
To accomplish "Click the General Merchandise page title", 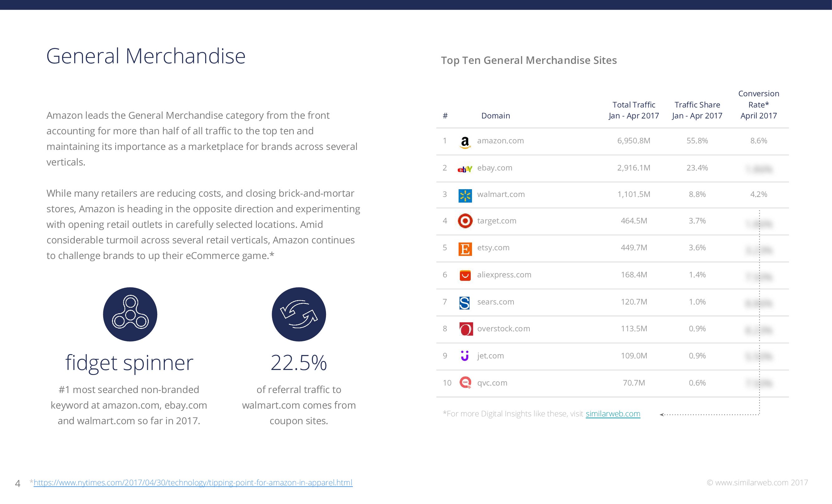I will click(x=146, y=56).
